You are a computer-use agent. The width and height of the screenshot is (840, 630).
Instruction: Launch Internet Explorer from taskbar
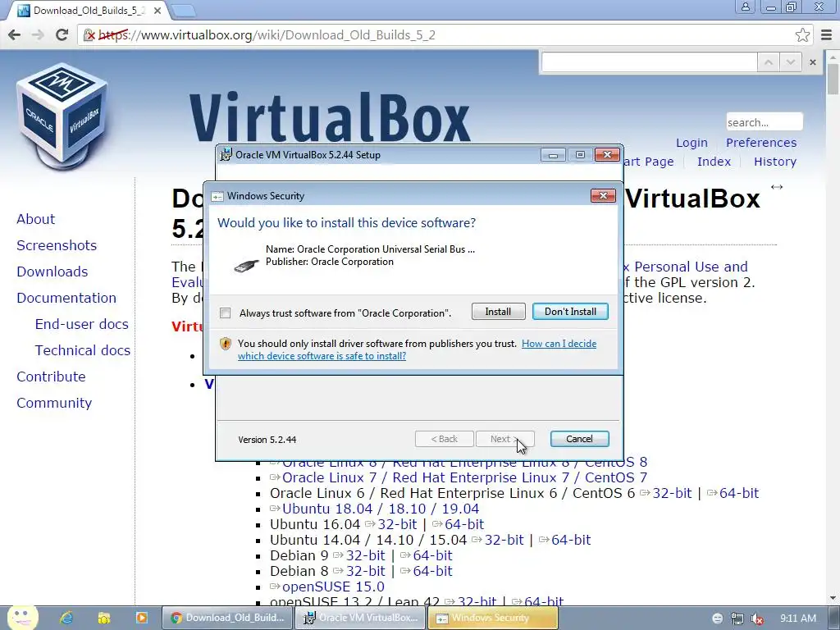tap(66, 618)
